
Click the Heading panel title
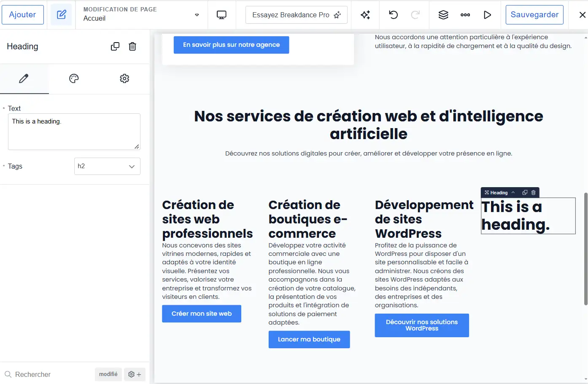coord(22,46)
